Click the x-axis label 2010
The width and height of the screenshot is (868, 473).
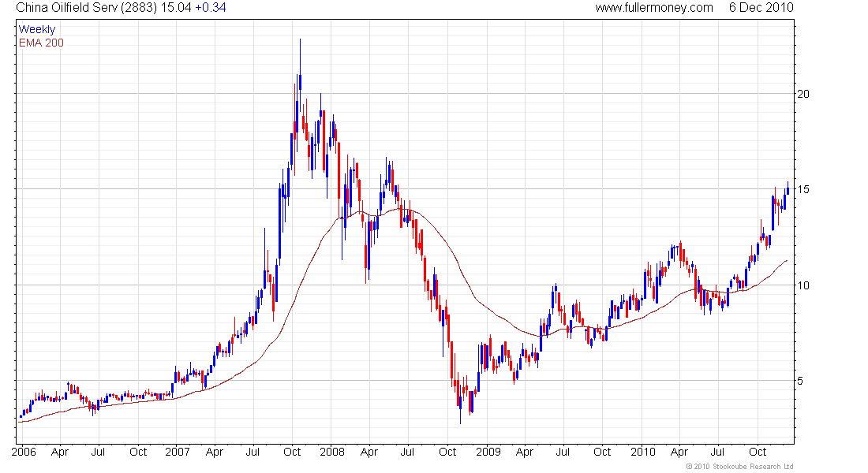(642, 452)
